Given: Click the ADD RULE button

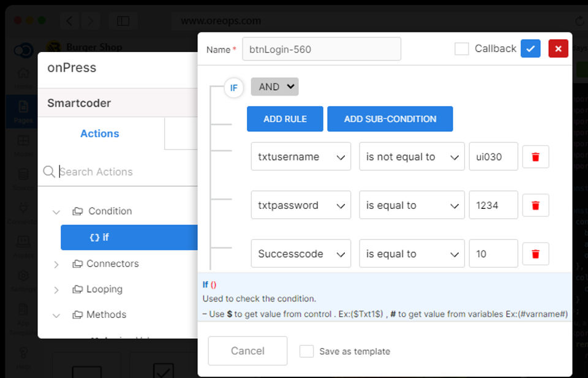Looking at the screenshot, I should [x=285, y=119].
